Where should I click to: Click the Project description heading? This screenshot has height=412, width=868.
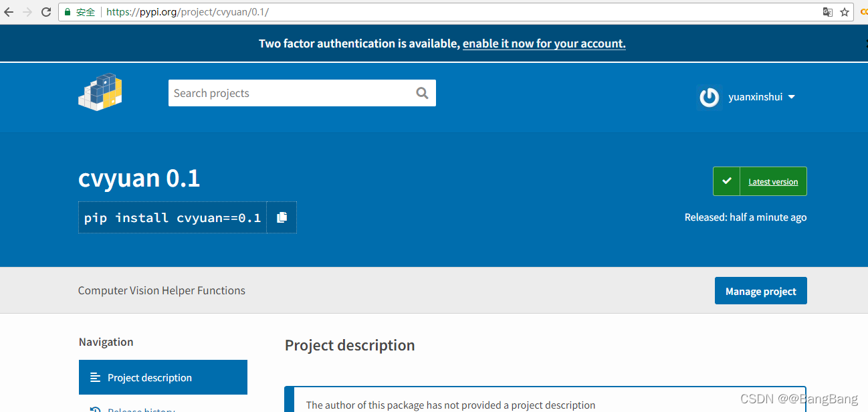(350, 345)
